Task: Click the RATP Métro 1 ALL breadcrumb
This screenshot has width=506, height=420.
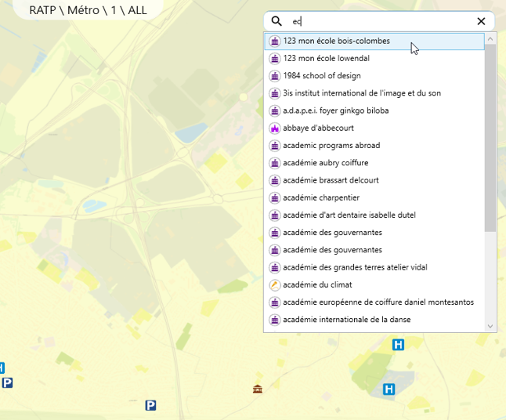Action: [x=88, y=10]
